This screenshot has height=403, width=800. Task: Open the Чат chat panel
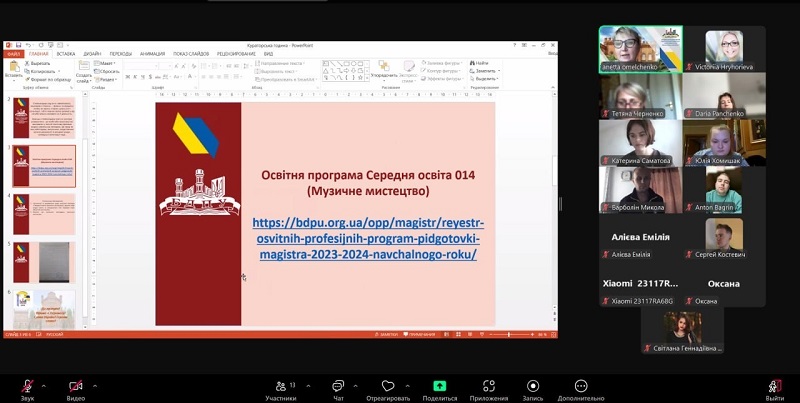[338, 390]
